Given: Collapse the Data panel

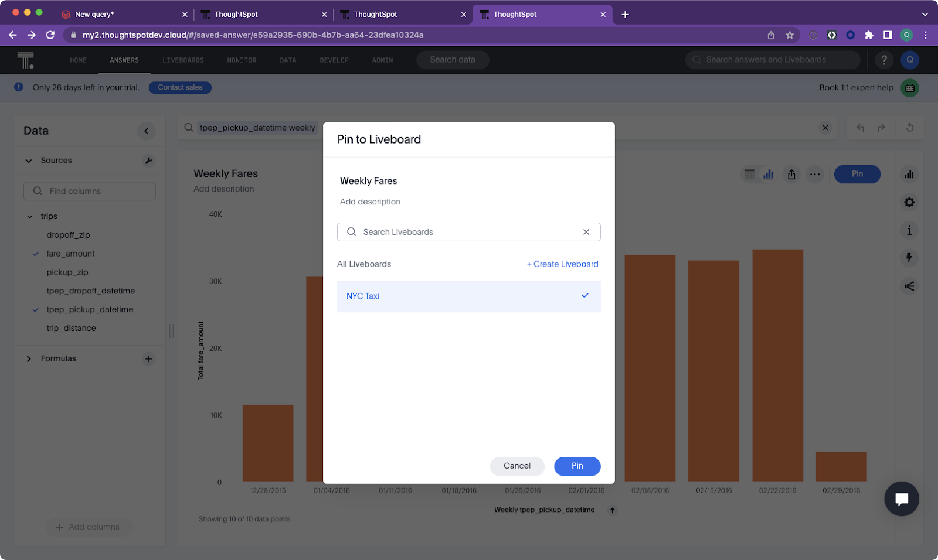Looking at the screenshot, I should pyautogui.click(x=146, y=131).
